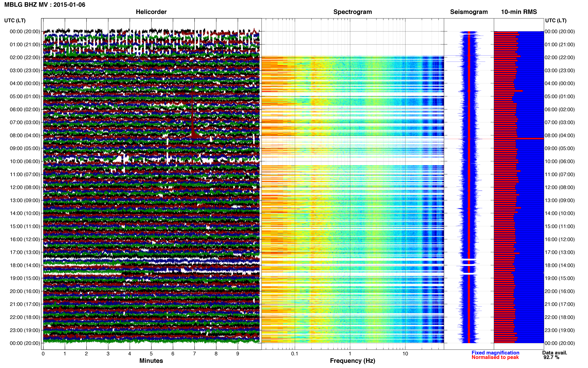Click the right-axis '20:00 (16:00)' time label
Viewport: 588px width, 368px height.
point(560,291)
